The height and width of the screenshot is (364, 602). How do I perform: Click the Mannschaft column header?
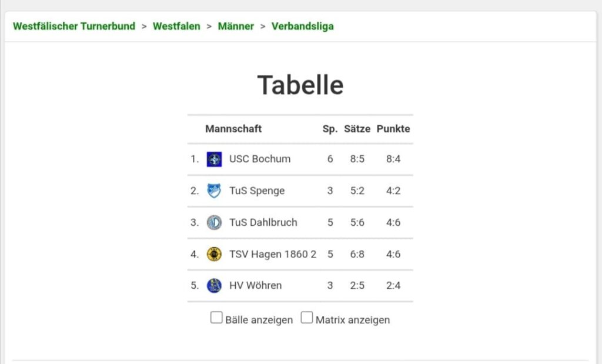pyautogui.click(x=233, y=129)
